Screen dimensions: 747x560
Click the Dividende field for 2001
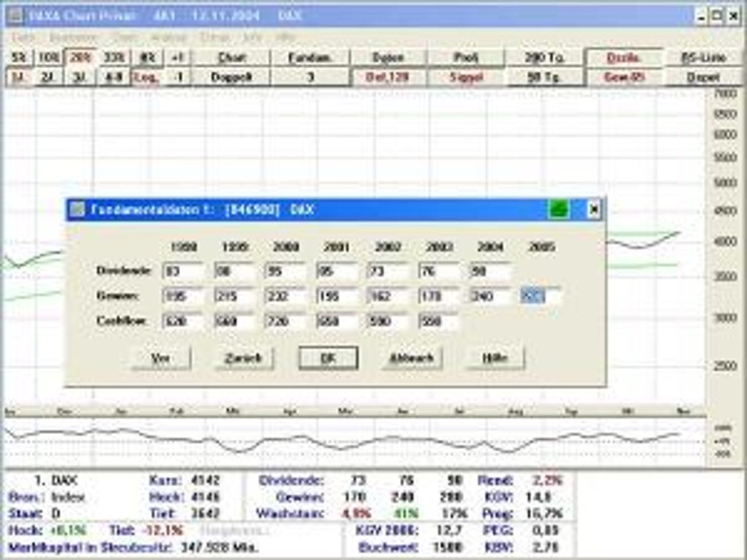(337, 272)
